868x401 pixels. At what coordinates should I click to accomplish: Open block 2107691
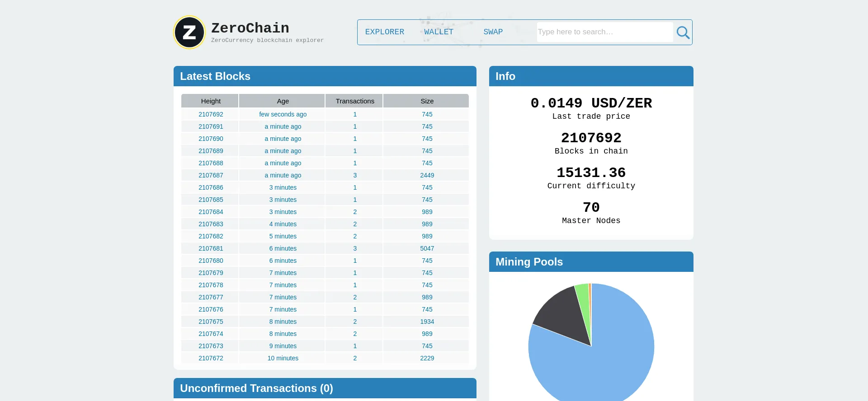pos(211,126)
